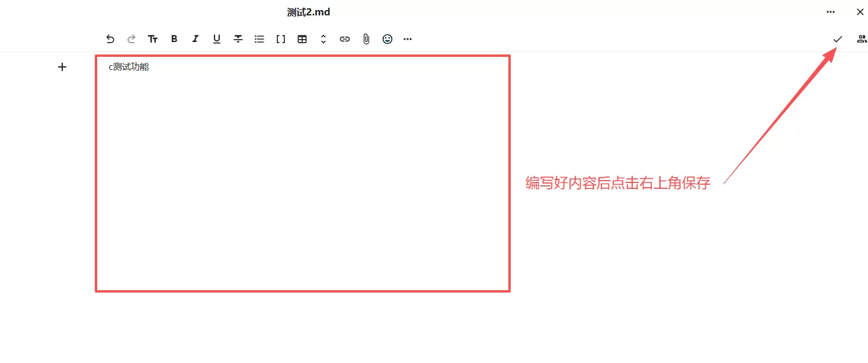Open the text size heading tool
868x363 pixels.
pos(153,39)
